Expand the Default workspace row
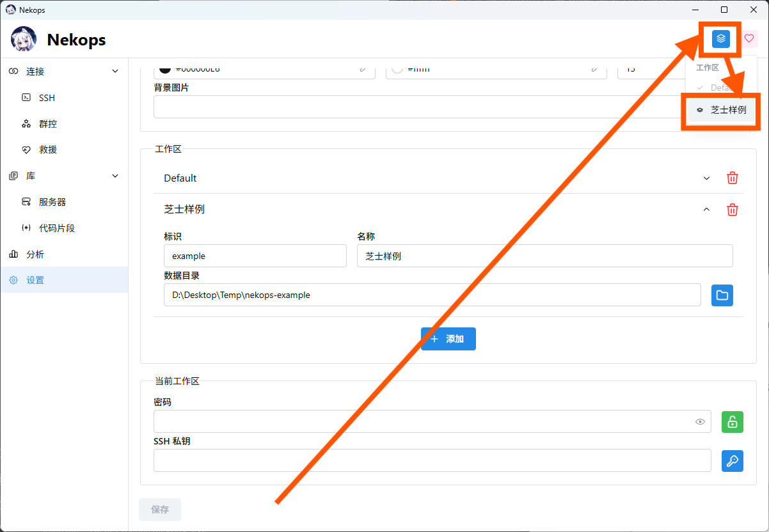The width and height of the screenshot is (769, 532). coord(706,178)
